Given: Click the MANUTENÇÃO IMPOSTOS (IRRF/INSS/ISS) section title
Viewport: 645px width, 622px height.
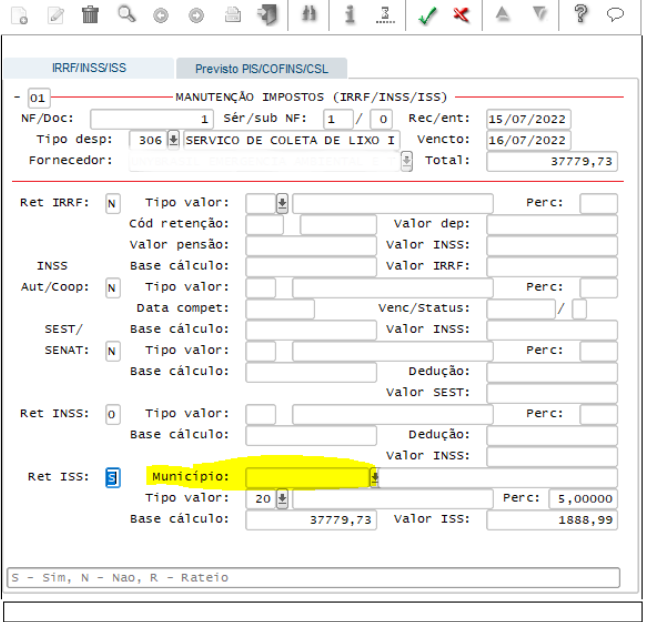Looking at the screenshot, I should click(x=311, y=97).
